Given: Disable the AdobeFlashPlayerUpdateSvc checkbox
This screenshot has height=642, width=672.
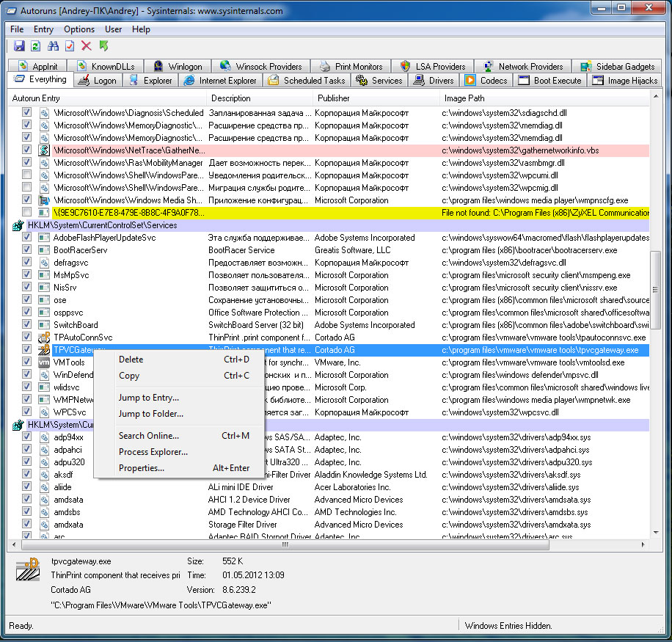Looking at the screenshot, I should (x=27, y=238).
